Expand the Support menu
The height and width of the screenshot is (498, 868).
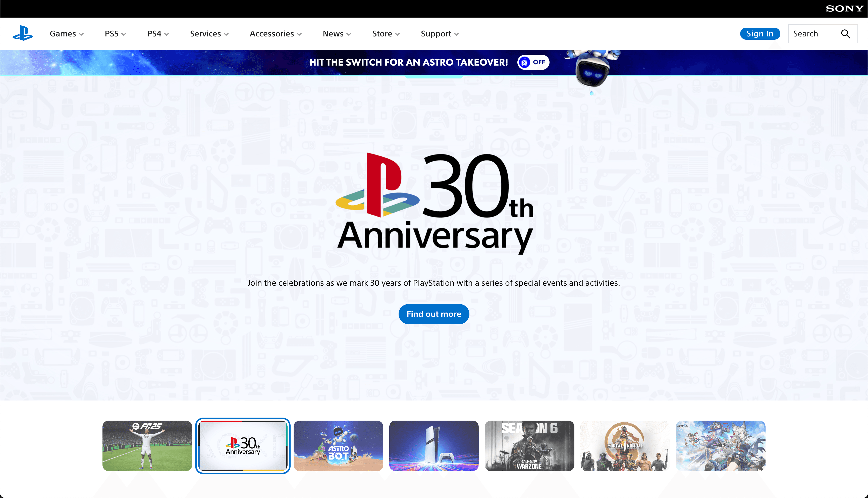point(440,34)
